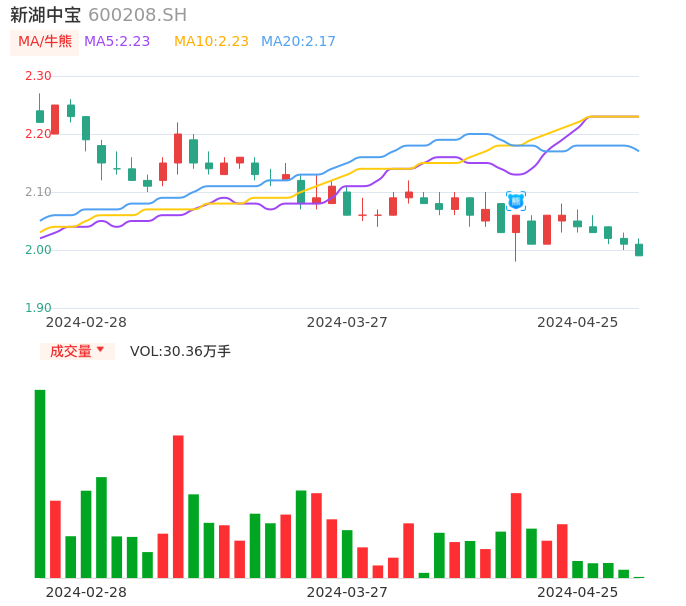The width and height of the screenshot is (686, 606).
Task: Click the 2024-03-27 date label under the price chart
Action: click(x=347, y=322)
